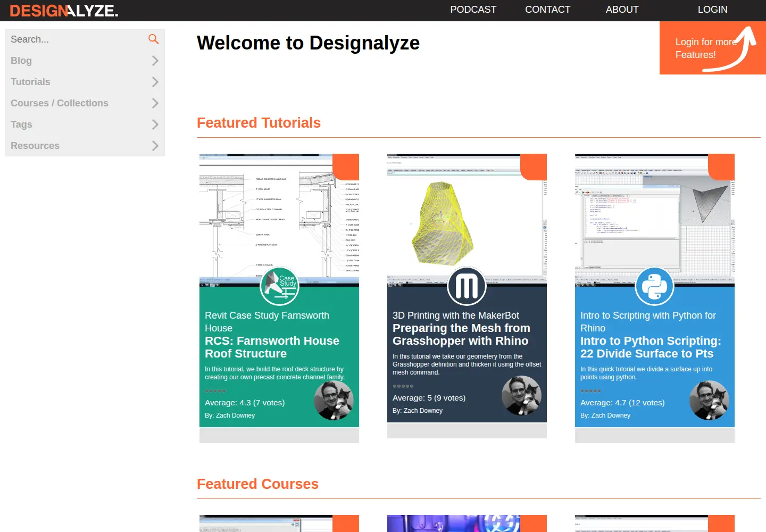
Task: Expand the Resources sidebar chevron
Action: (x=155, y=146)
